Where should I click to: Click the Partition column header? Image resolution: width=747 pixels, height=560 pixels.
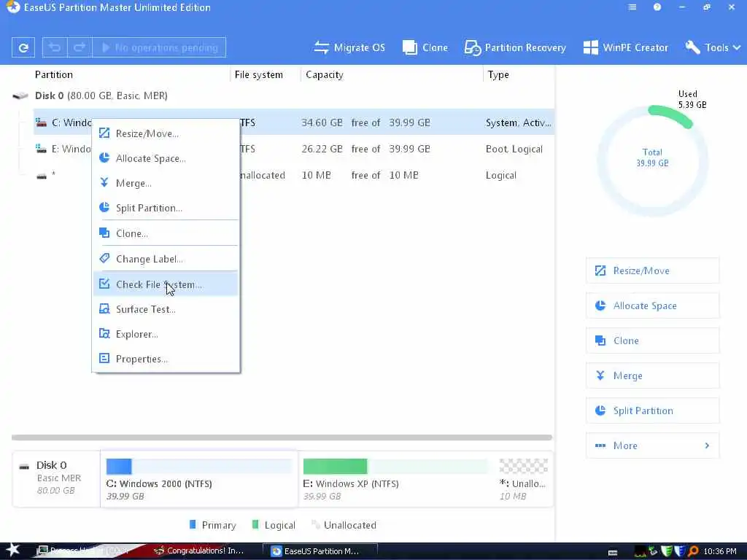[x=54, y=75]
